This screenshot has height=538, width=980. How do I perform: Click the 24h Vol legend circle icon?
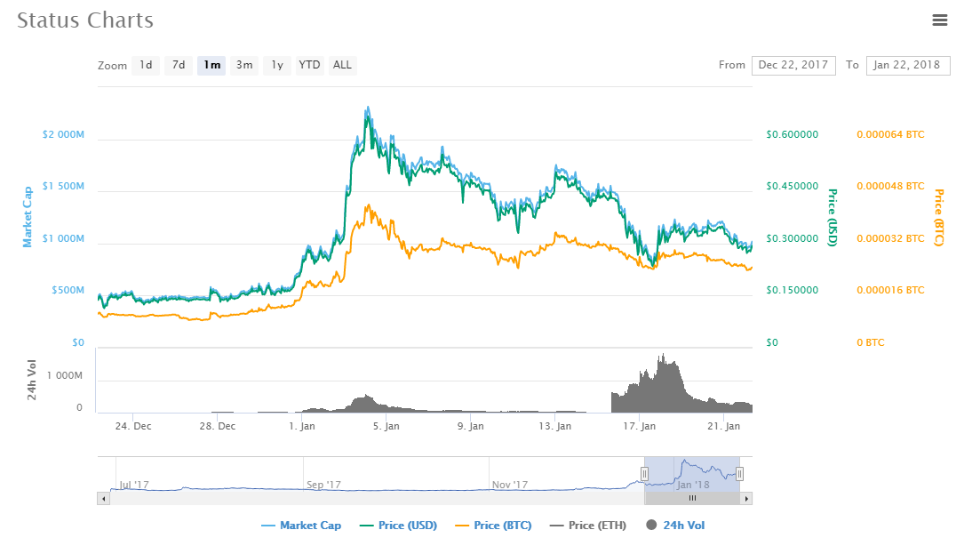tap(651, 525)
